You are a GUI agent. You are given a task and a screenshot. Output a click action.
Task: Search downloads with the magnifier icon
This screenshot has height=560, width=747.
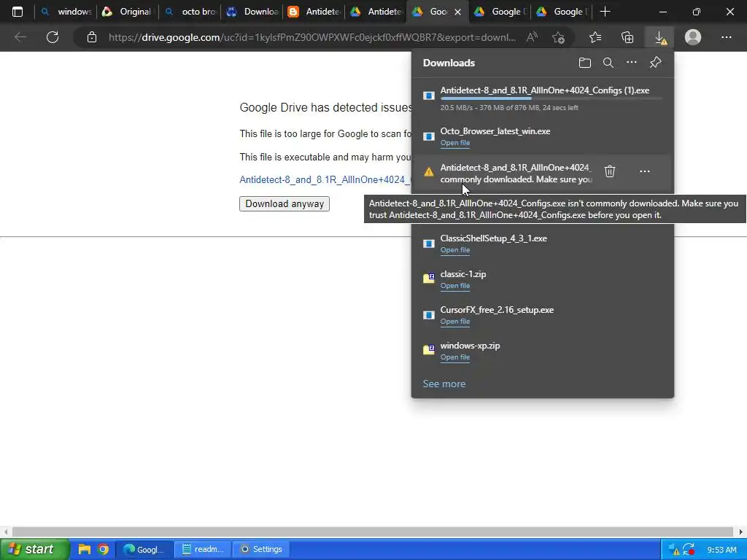[x=608, y=63]
